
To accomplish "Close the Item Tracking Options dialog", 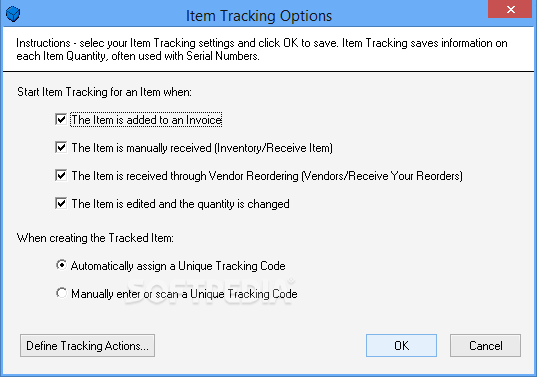I will [511, 9].
